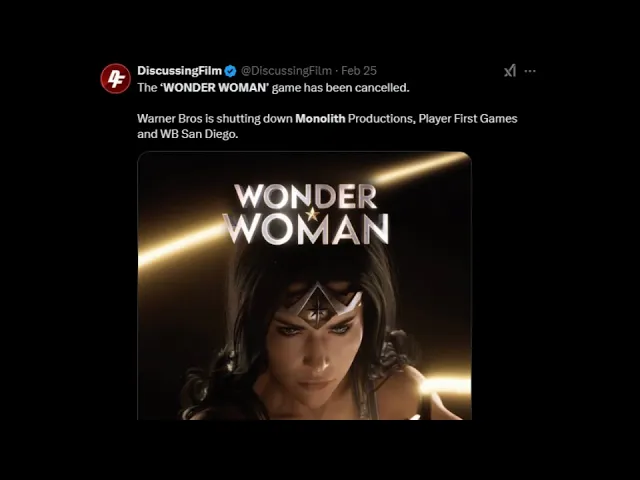Click the blue verified badge
The image size is (640, 480).
tap(230, 71)
